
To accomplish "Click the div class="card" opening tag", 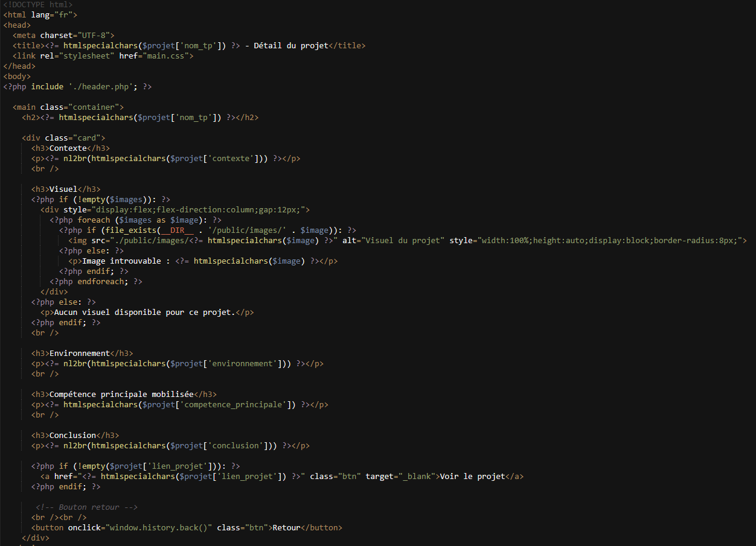I will click(x=63, y=138).
